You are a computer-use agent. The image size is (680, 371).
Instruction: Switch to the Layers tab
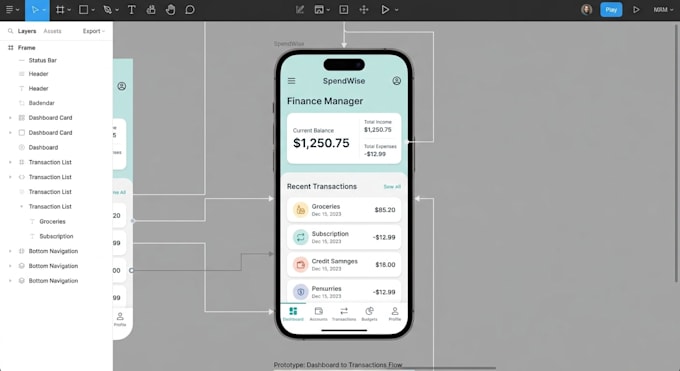[x=27, y=31]
